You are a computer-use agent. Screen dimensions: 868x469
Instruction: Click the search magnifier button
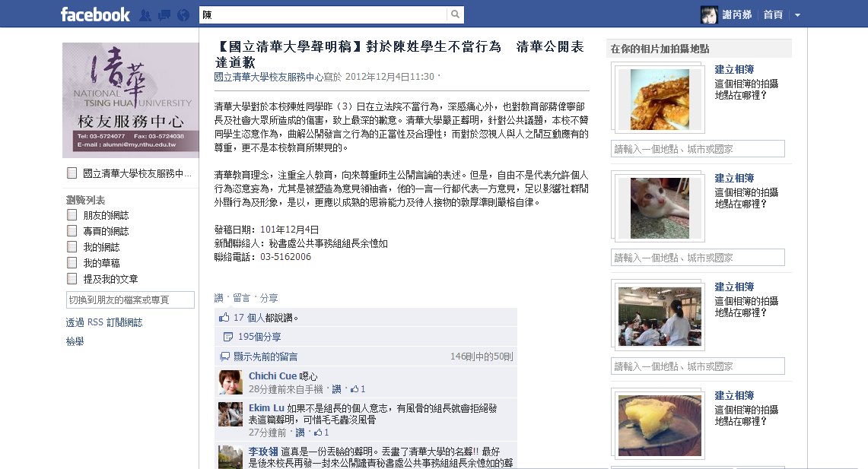pos(455,14)
